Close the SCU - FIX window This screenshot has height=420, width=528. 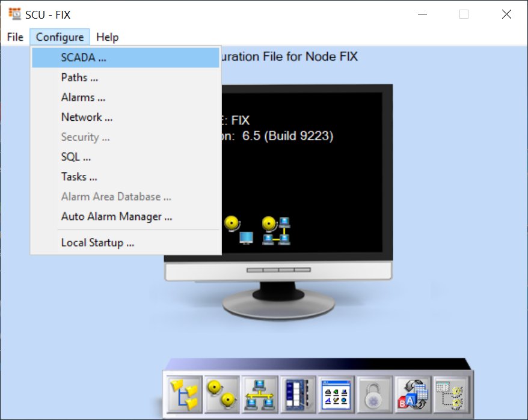[x=506, y=14]
